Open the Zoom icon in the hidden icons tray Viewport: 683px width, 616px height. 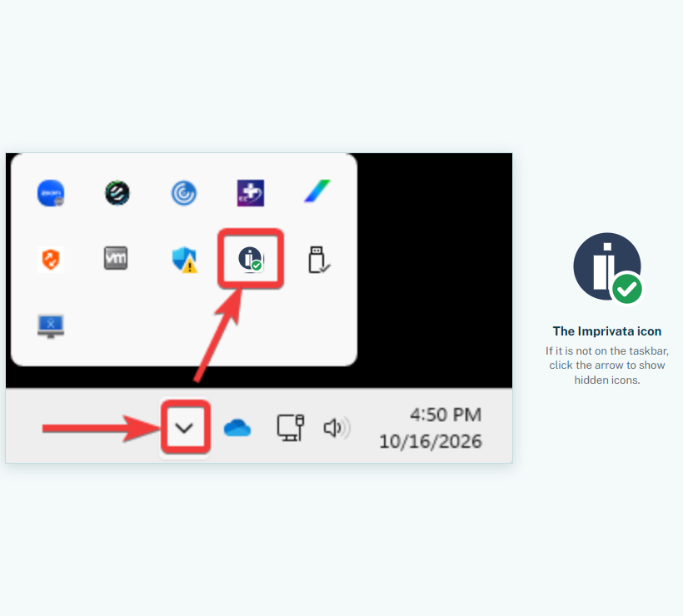[x=51, y=193]
